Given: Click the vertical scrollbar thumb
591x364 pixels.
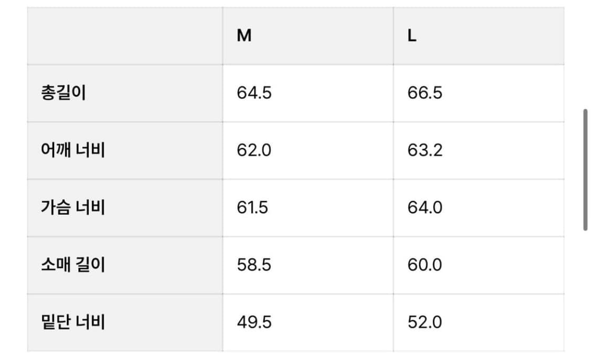Looking at the screenshot, I should (x=585, y=170).
